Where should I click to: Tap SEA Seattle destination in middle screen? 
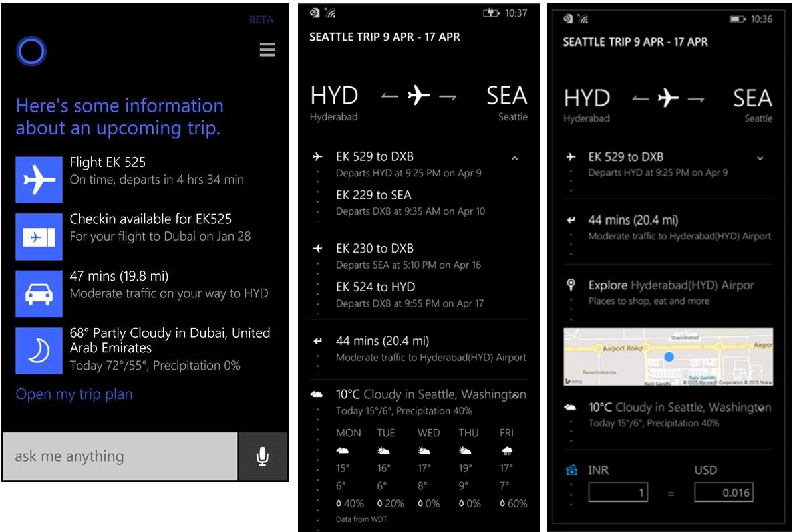click(x=507, y=103)
